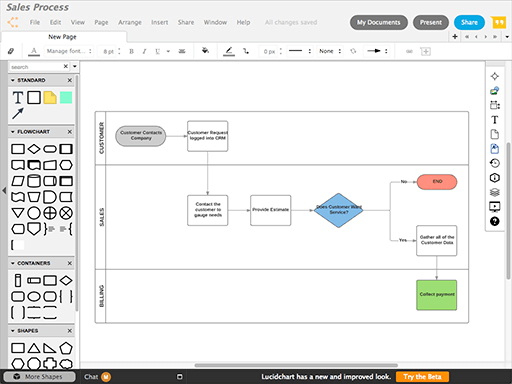Image resolution: width=512 pixels, height=384 pixels.
Task: Select the diamond decision shape in Flowchart
Action: (x=34, y=149)
